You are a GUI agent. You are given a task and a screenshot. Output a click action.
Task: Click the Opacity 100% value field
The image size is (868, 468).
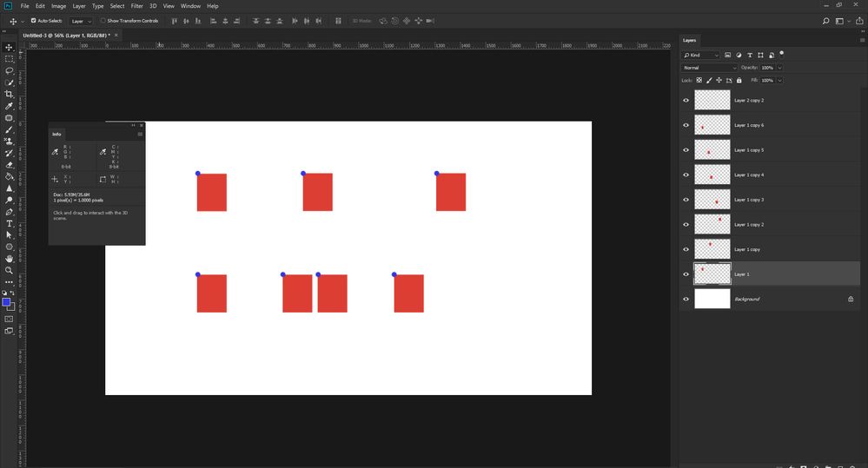pyautogui.click(x=767, y=68)
